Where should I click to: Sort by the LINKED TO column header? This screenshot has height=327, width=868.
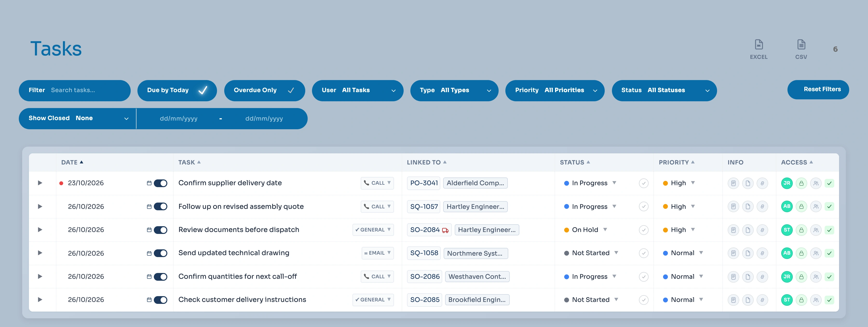pyautogui.click(x=427, y=163)
